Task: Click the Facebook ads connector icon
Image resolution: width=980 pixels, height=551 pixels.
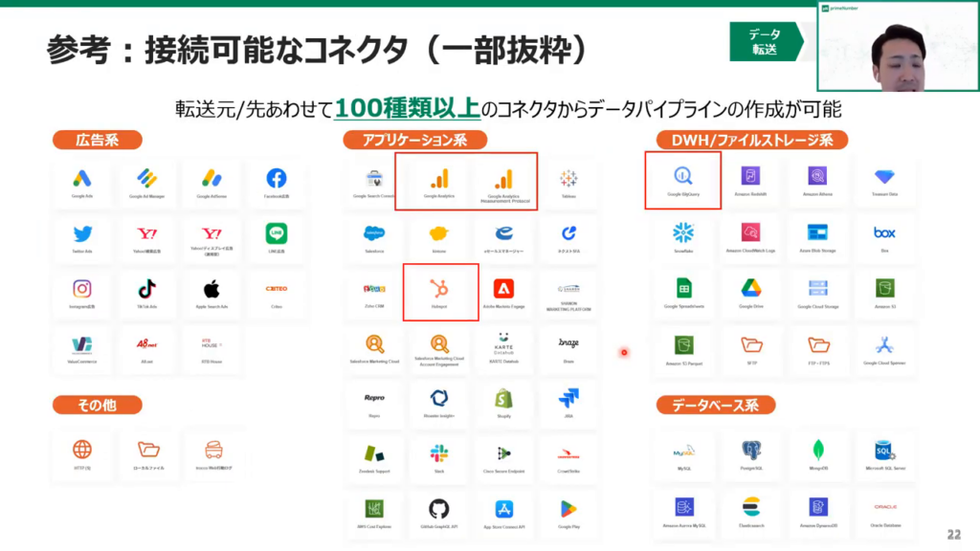Action: [277, 179]
